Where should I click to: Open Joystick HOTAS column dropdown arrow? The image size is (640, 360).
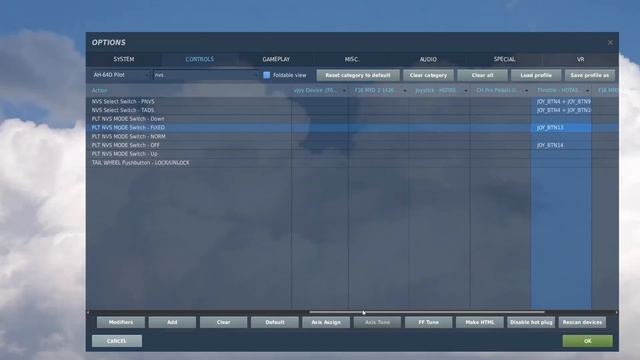pos(466,91)
